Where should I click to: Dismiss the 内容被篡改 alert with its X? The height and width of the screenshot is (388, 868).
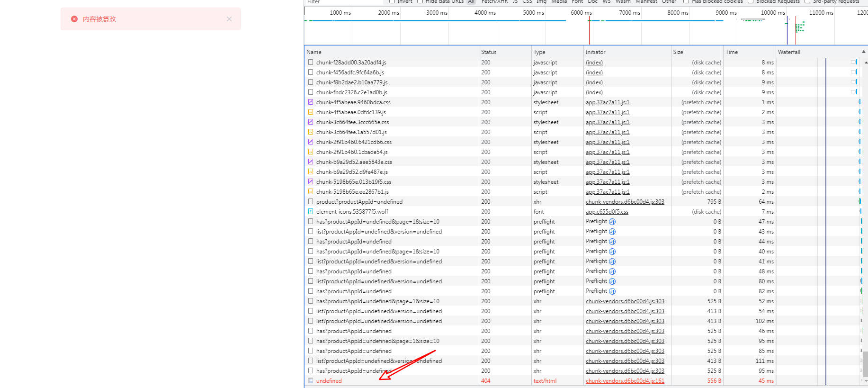(x=229, y=19)
